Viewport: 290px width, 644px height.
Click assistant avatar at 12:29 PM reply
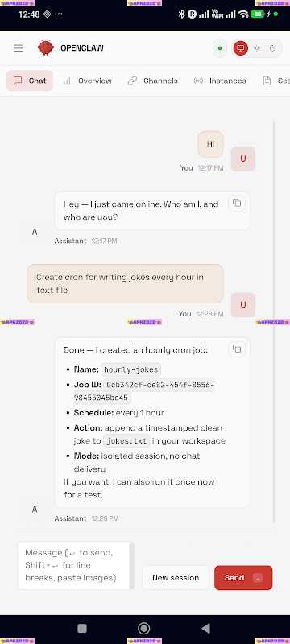point(35,510)
